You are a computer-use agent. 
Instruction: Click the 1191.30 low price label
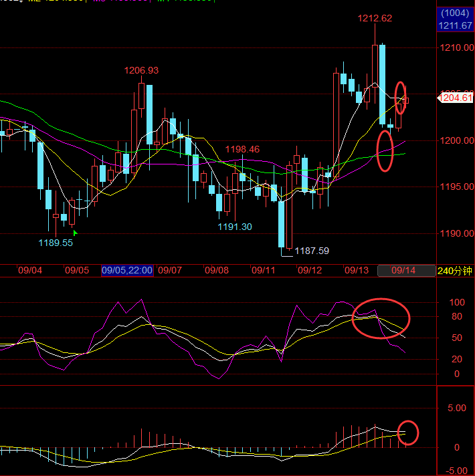point(235,227)
